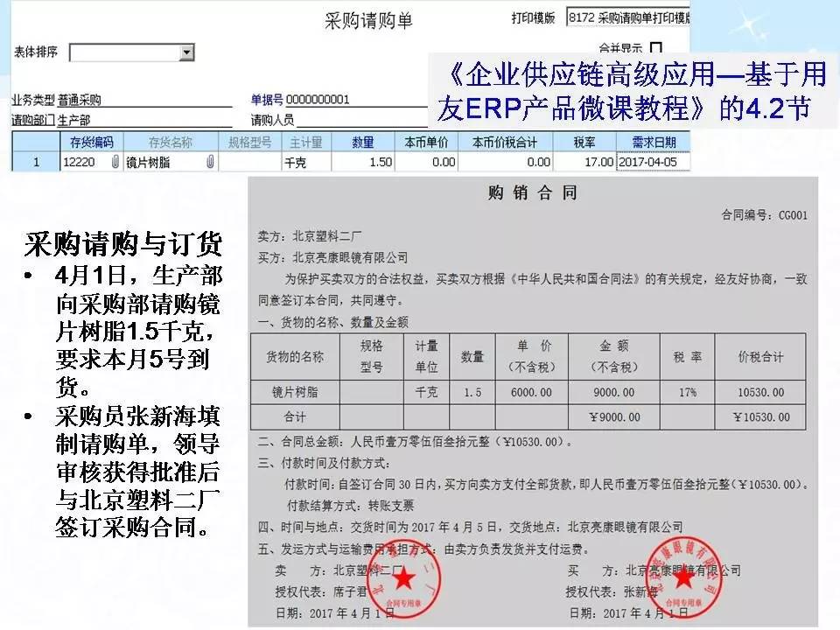Click the buyer's red stamp on contract
Screen dimensions: 840x630
coord(682,575)
